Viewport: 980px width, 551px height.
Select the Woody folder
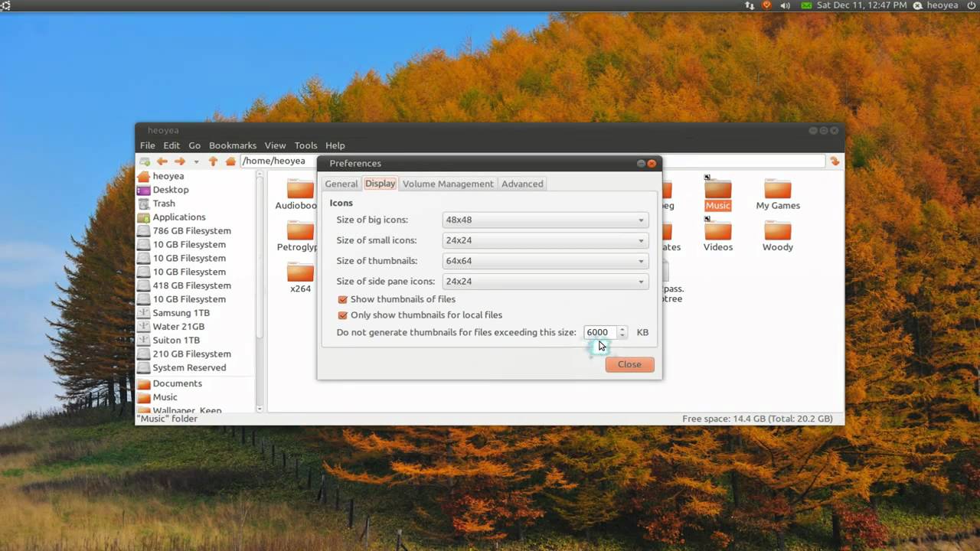point(778,235)
